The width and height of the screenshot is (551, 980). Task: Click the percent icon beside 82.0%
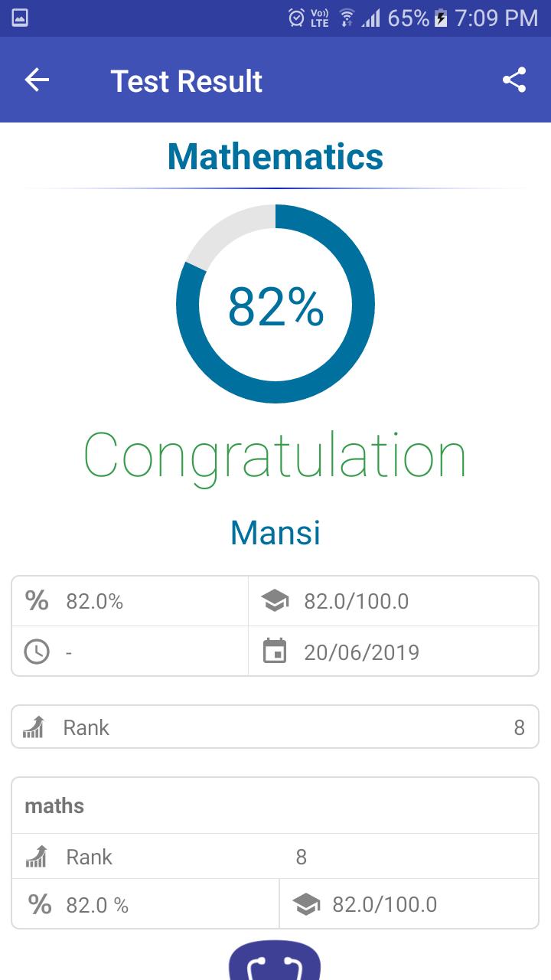pyautogui.click(x=37, y=601)
